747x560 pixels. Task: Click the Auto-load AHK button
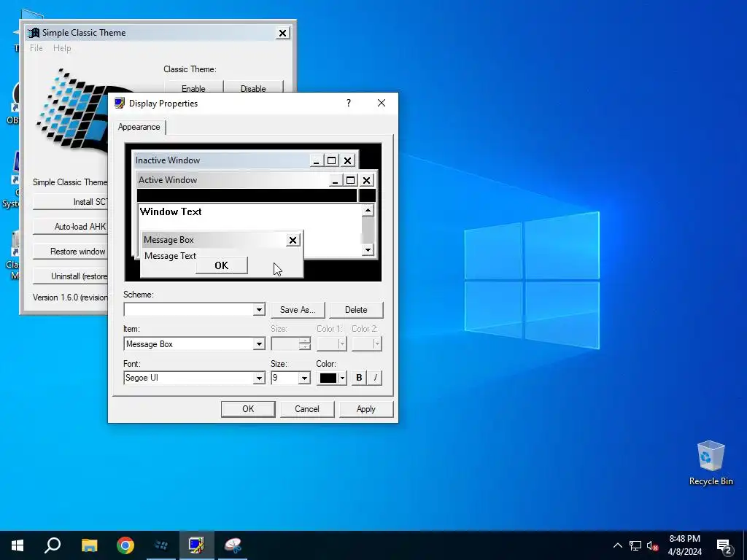(71, 227)
